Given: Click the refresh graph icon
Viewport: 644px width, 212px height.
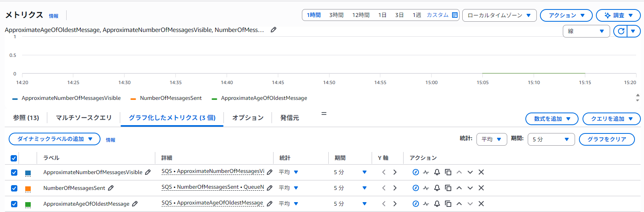Looking at the screenshot, I should pyautogui.click(x=621, y=31).
